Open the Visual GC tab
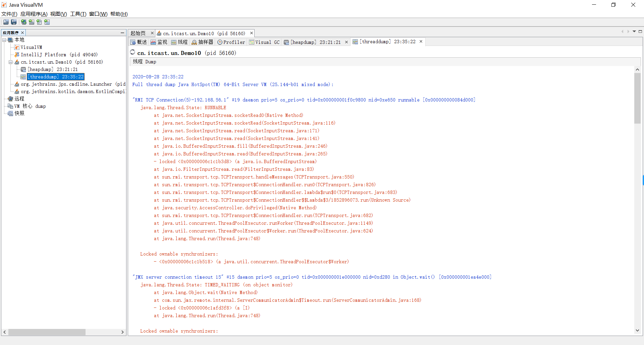This screenshot has width=644, height=345. [264, 42]
